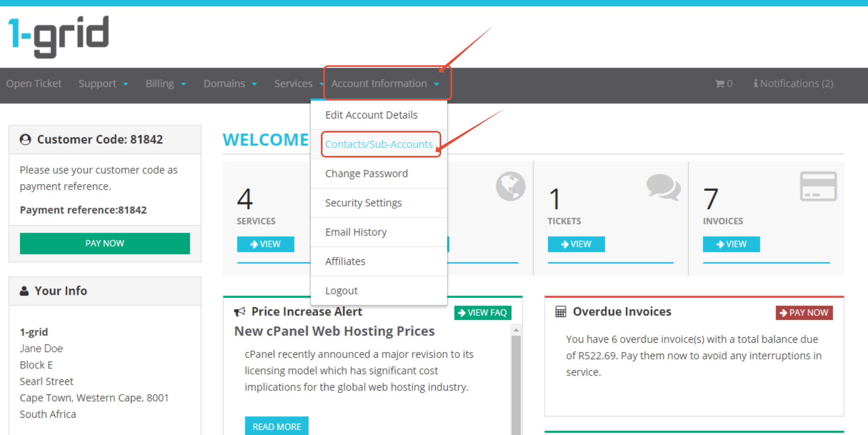The image size is (868, 435).
Task: Expand the Billing dropdown menu
Action: click(x=165, y=84)
